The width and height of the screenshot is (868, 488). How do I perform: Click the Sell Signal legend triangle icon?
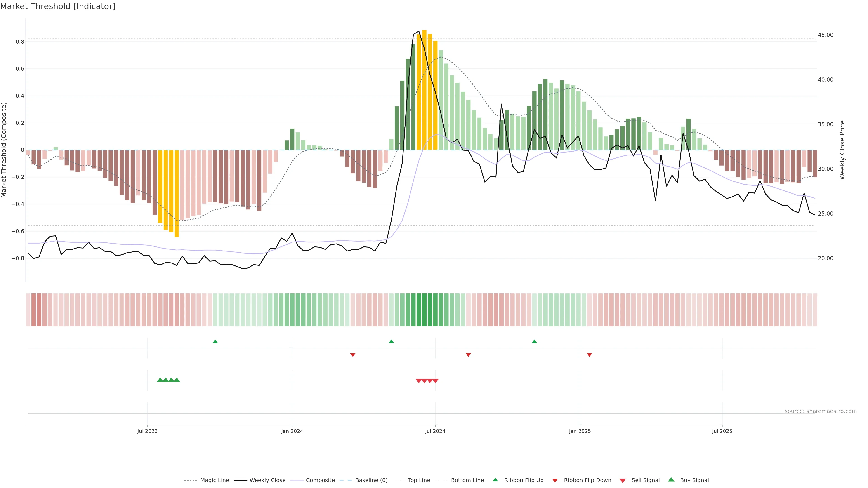(622, 480)
